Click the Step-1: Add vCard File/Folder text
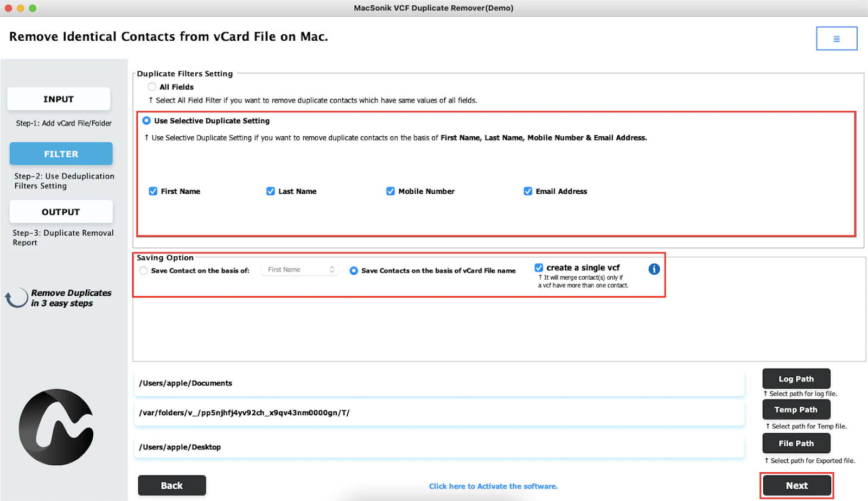 pos(64,123)
